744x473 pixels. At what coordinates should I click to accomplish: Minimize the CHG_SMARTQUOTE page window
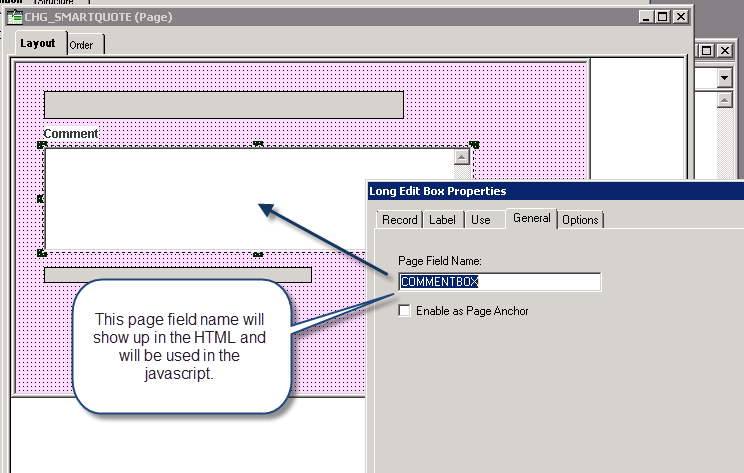(645, 17)
